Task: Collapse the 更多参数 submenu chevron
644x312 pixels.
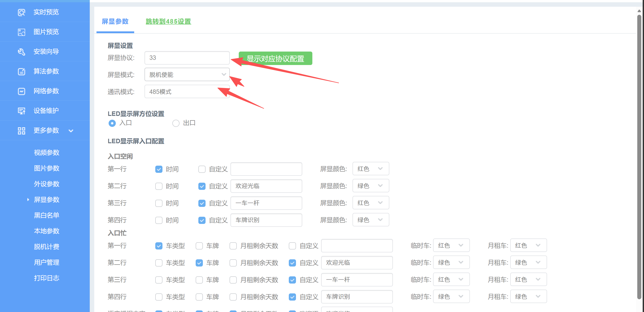Action: [x=71, y=131]
